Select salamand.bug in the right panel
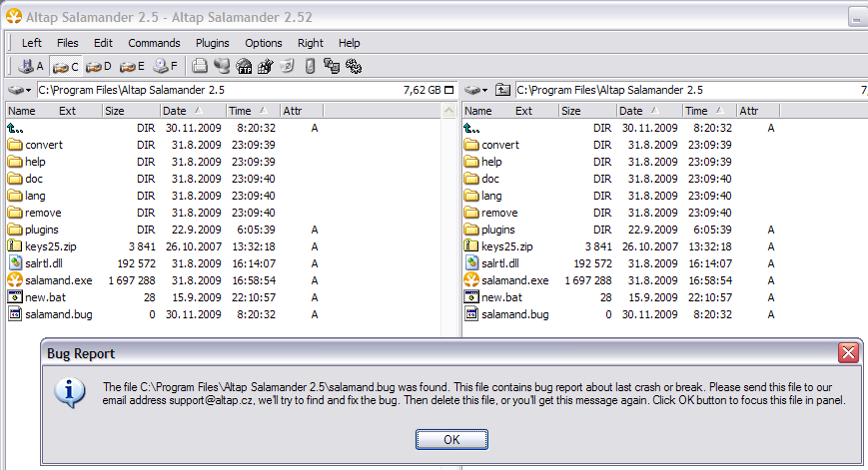Image resolution: width=868 pixels, height=470 pixels. click(x=506, y=314)
